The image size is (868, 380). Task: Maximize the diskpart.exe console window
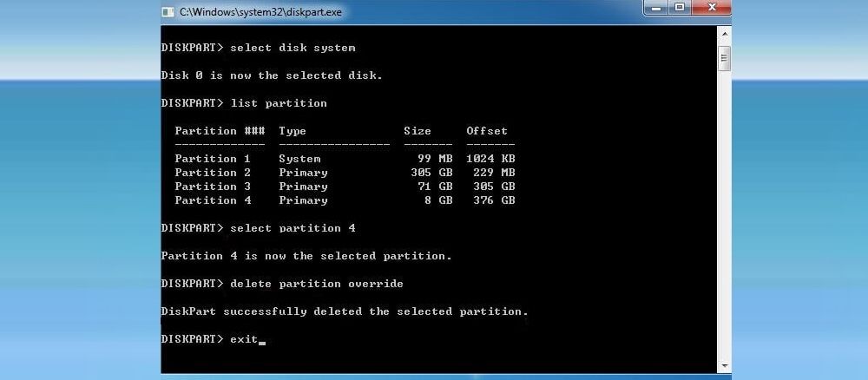[680, 9]
